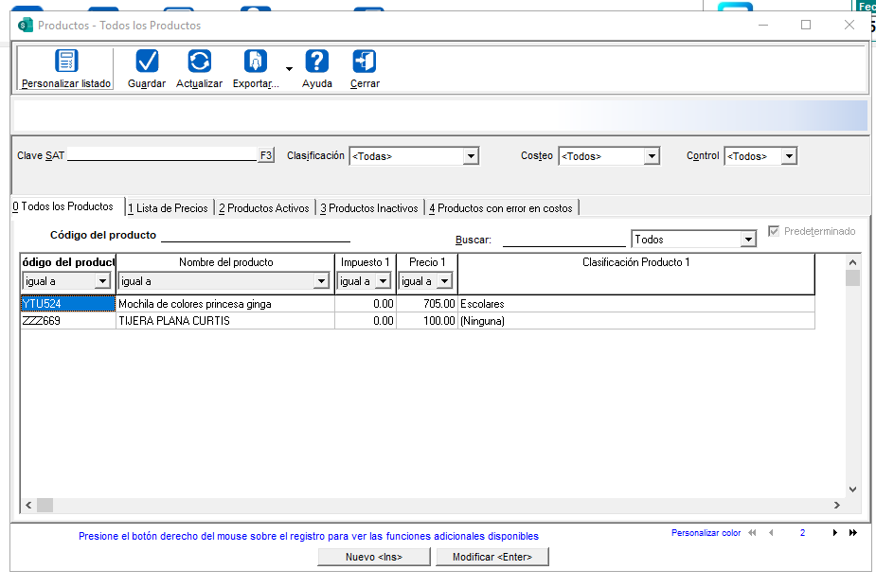Open the Todos search-scope dropdown
876x588 pixels.
point(748,240)
